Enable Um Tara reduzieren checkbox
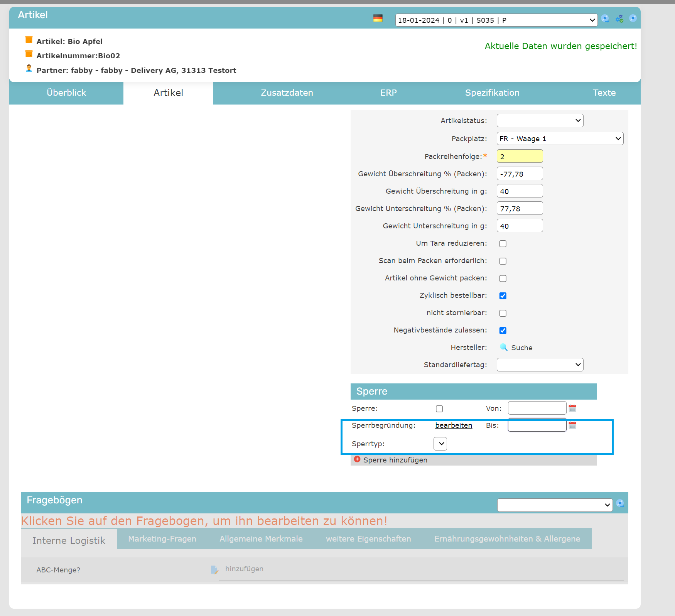675x616 pixels. tap(503, 244)
